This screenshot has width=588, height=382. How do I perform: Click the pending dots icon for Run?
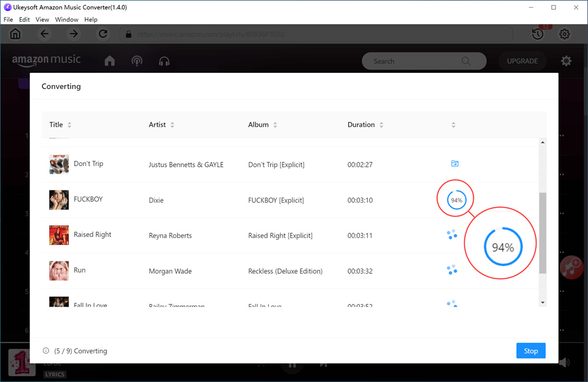pos(452,270)
